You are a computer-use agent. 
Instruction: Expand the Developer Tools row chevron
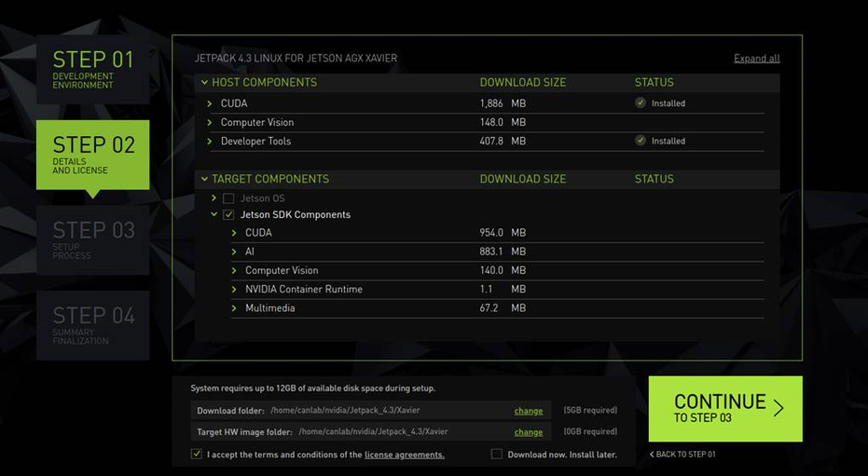209,141
